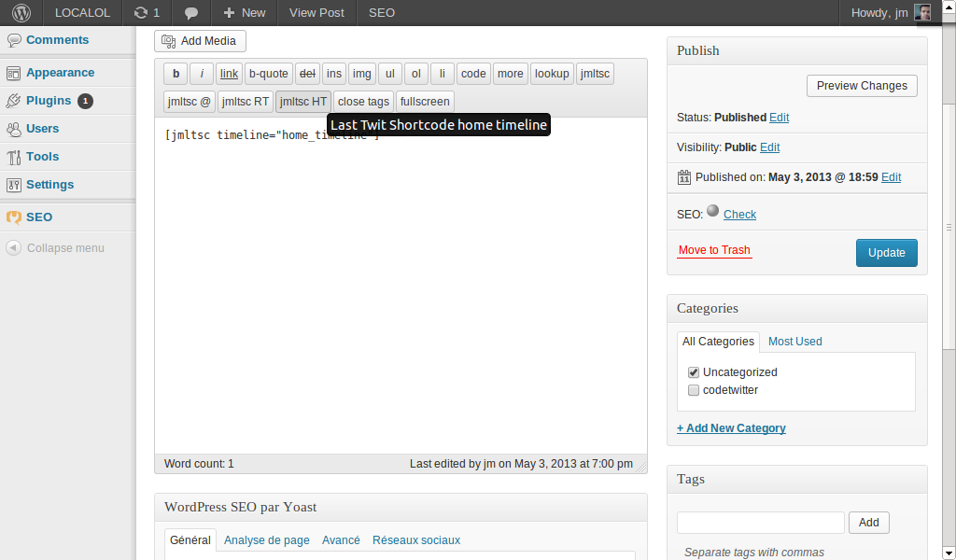Image resolution: width=956 pixels, height=560 pixels.
Task: Click the Yoast SEO sidebar icon
Action: click(13, 217)
